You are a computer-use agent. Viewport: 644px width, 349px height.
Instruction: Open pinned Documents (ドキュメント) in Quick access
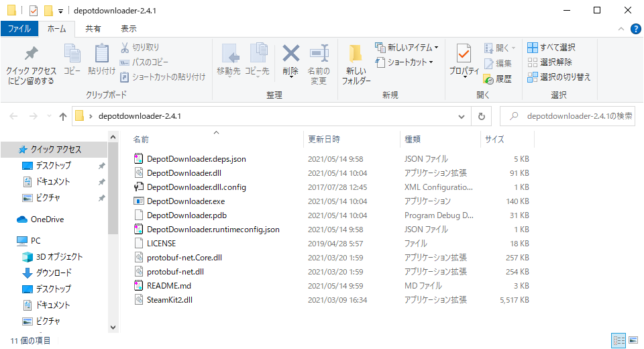[53, 182]
